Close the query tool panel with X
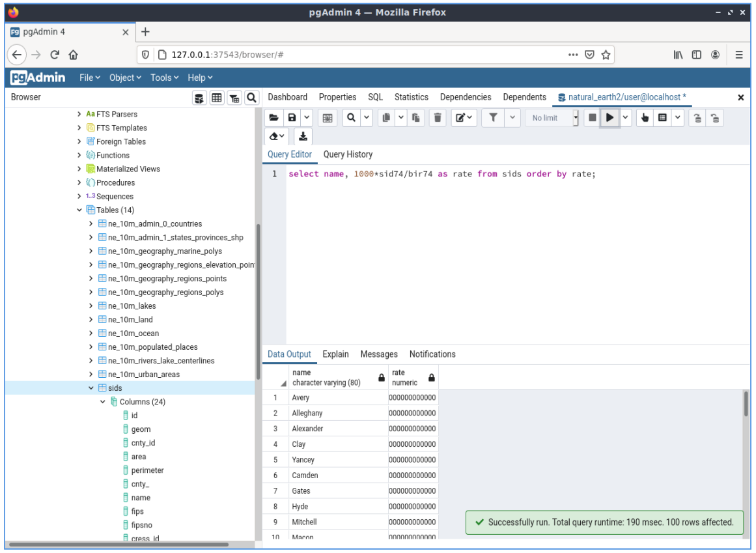 coord(741,98)
